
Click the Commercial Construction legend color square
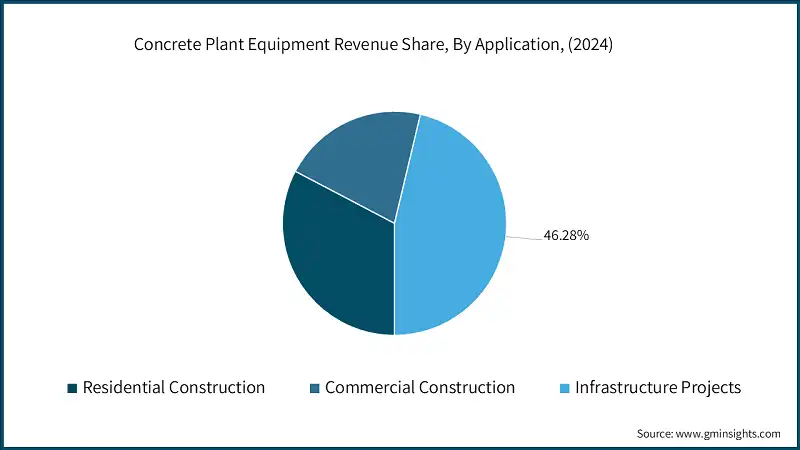pyautogui.click(x=315, y=388)
